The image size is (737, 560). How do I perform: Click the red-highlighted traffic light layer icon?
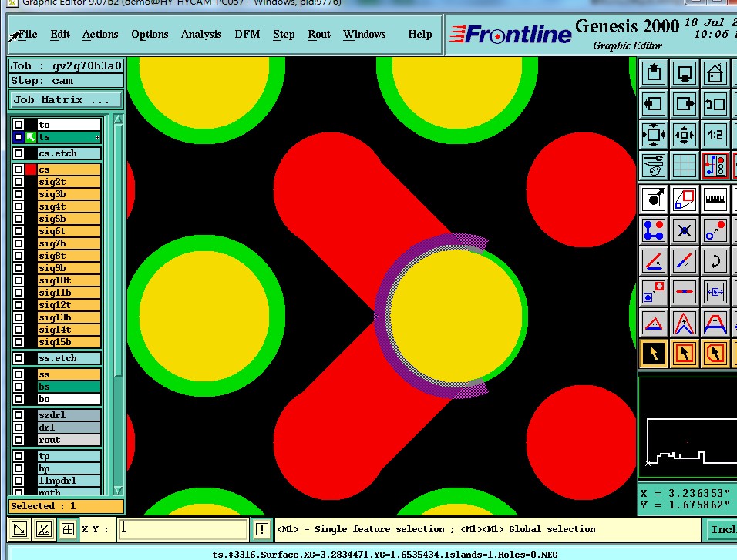pos(715,166)
